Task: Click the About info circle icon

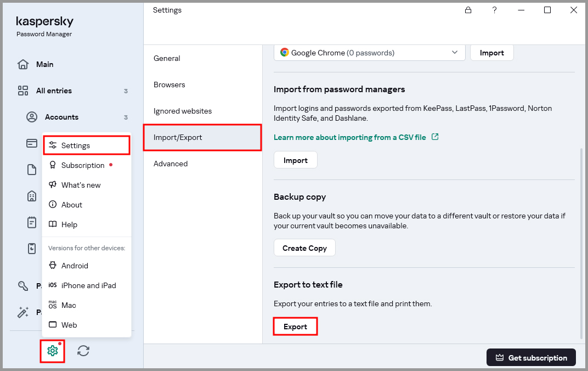Action: click(53, 205)
